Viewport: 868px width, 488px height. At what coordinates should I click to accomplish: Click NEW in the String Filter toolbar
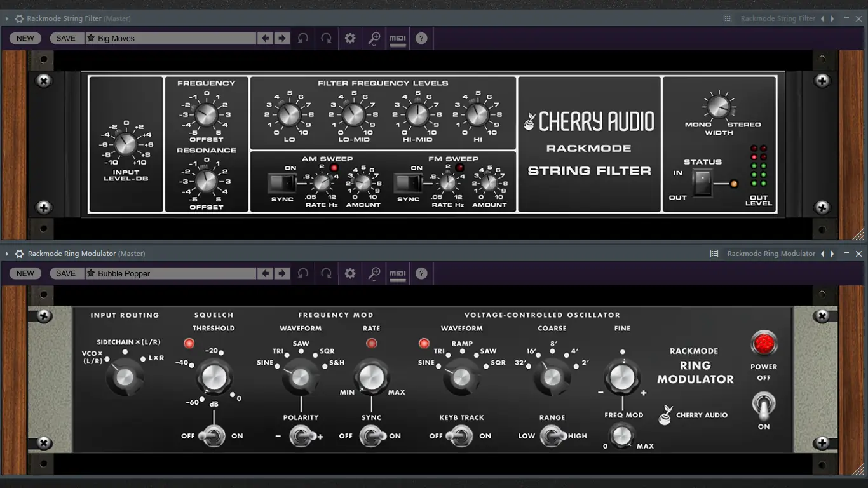click(x=25, y=38)
